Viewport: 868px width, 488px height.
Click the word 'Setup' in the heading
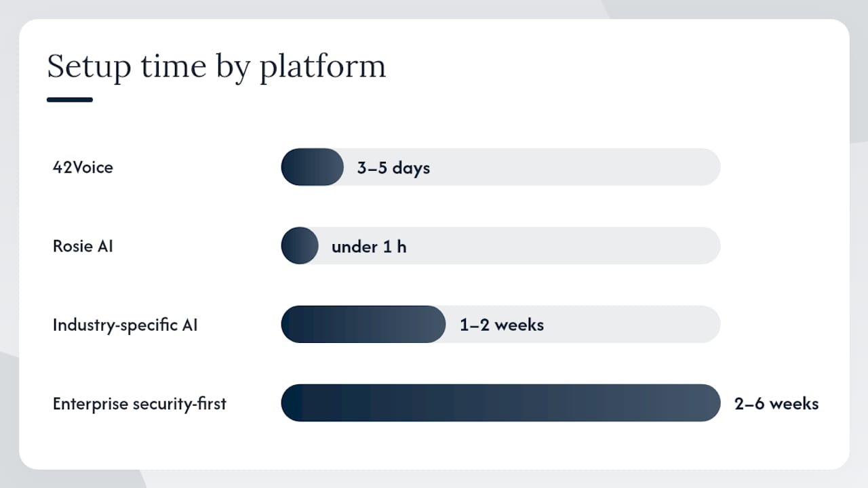click(x=89, y=68)
